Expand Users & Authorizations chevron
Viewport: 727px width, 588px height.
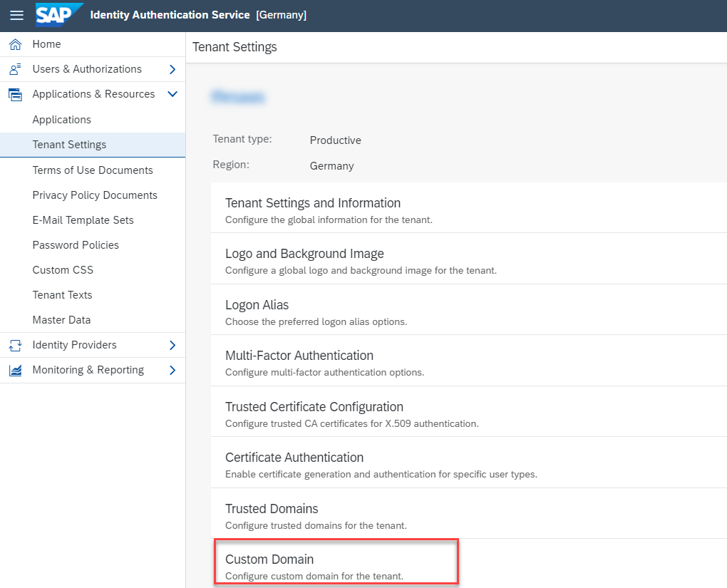[x=172, y=69]
